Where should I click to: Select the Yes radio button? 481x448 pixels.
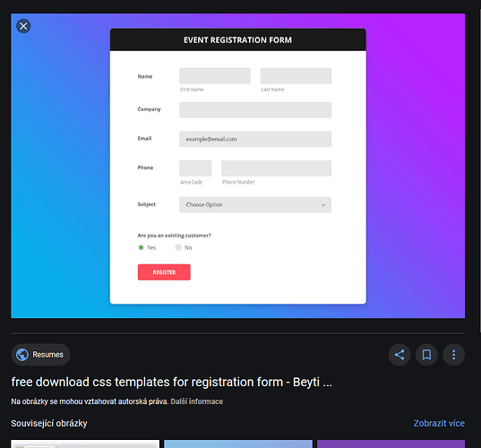[x=142, y=247]
